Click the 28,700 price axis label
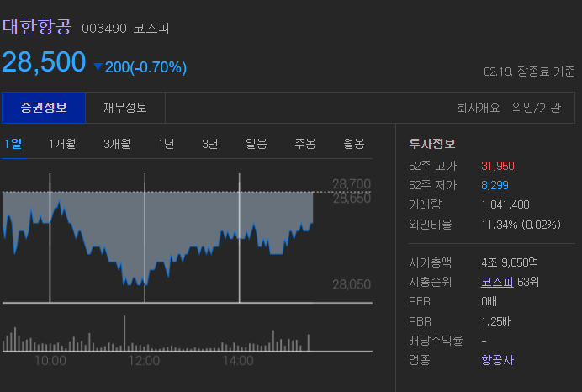This screenshot has height=392, width=582. tap(352, 183)
